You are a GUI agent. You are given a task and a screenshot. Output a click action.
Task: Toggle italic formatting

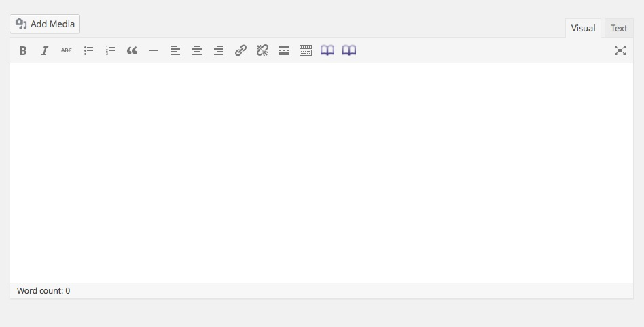click(x=45, y=50)
